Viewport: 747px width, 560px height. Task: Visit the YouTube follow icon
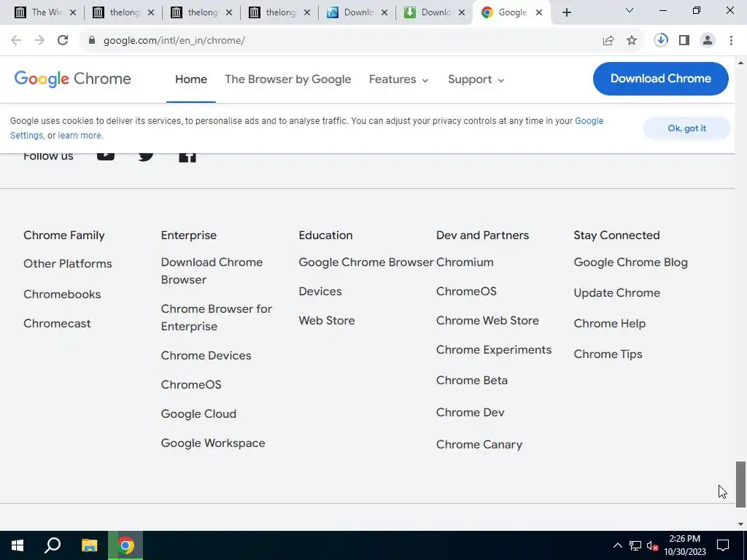click(x=106, y=156)
